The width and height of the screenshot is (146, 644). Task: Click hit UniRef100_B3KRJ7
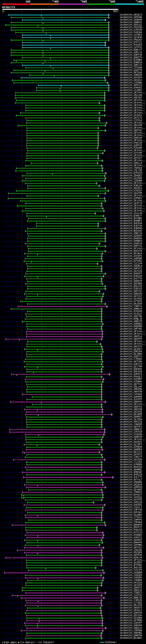pyautogui.click(x=131, y=216)
